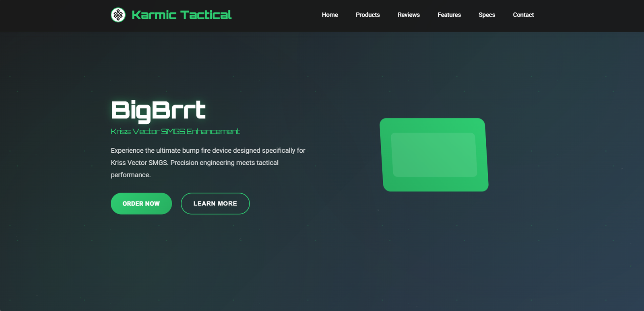The image size is (644, 311).
Task: Click the bump fire device description paragraph
Action: pyautogui.click(x=208, y=162)
